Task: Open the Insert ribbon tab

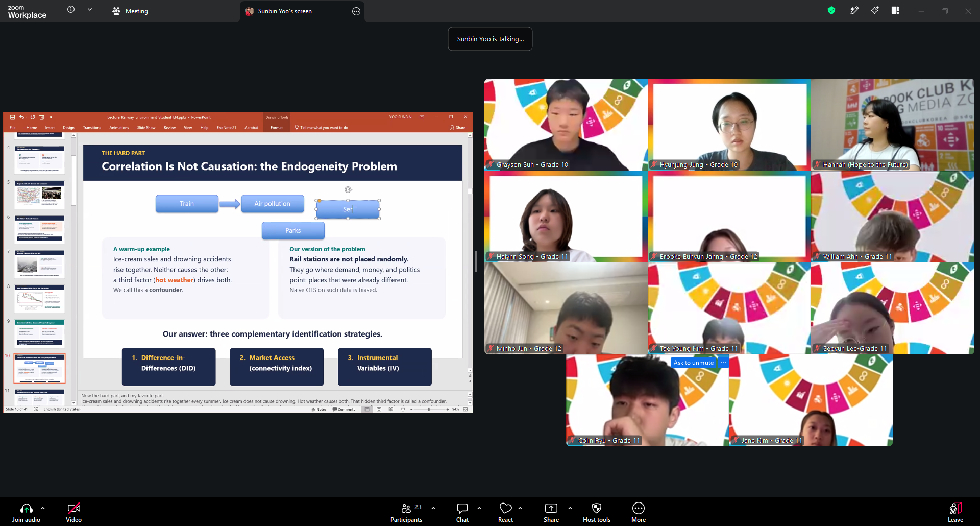Action: tap(50, 128)
